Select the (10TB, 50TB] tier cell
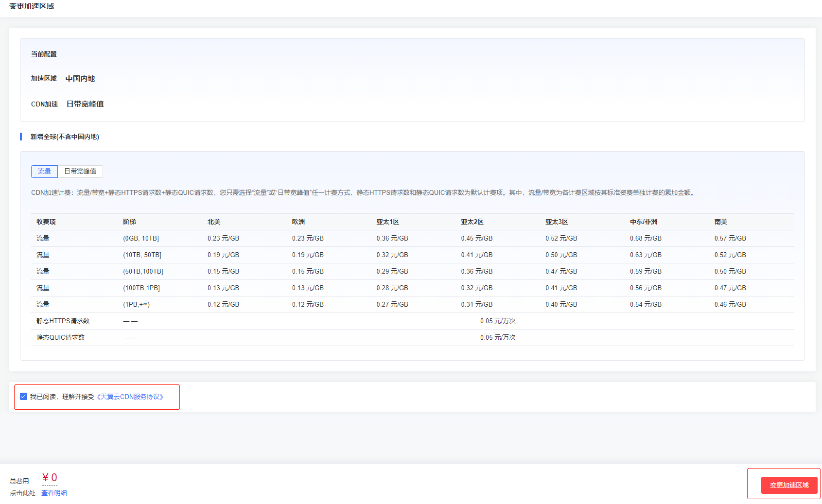The height and width of the screenshot is (504, 822). 142,255
